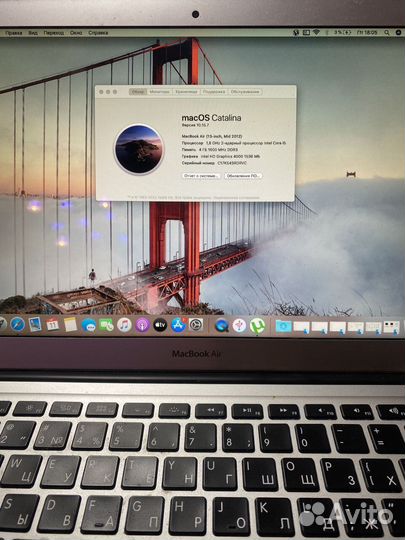Open the App Store with badge
Viewport: 405px width, 540px height.
[x=178, y=325]
